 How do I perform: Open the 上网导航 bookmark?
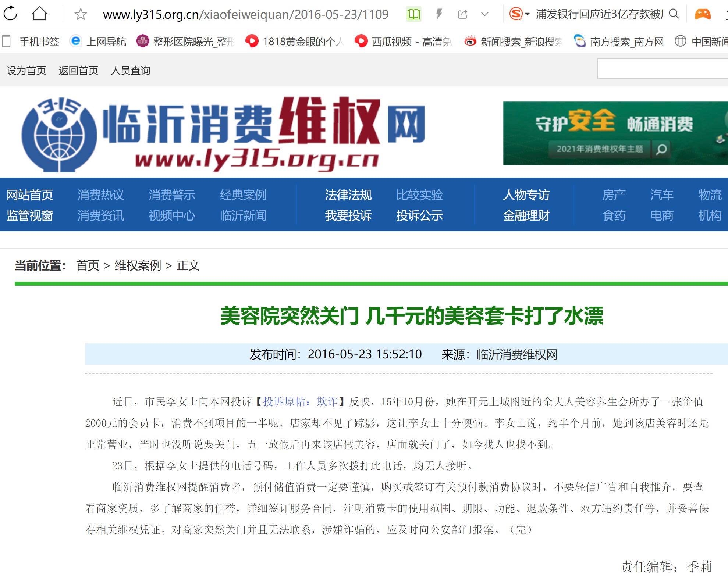pyautogui.click(x=98, y=42)
